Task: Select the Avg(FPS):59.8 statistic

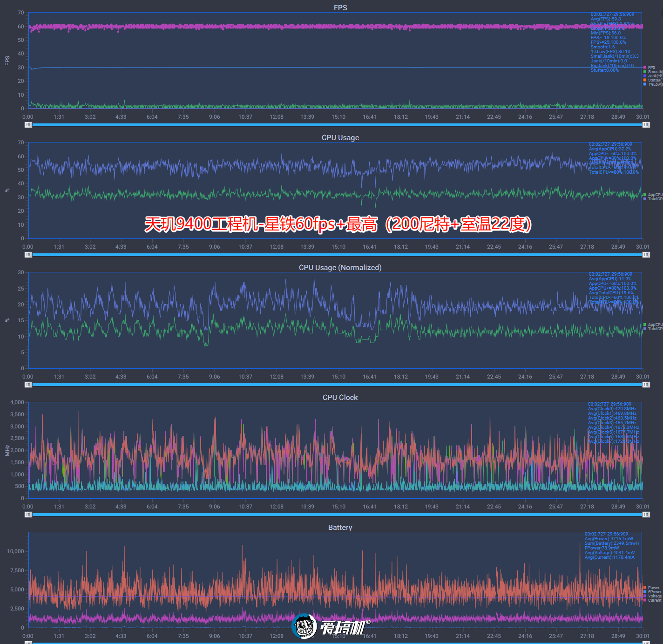Action: pos(606,19)
